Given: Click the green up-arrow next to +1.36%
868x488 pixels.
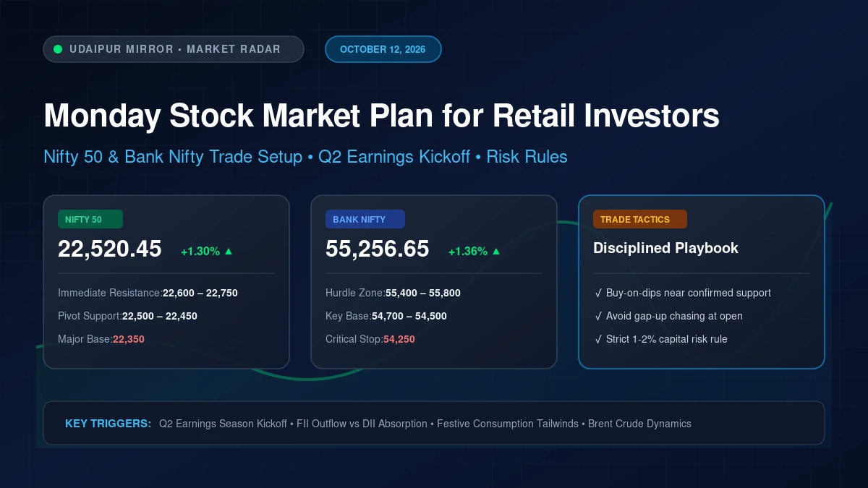Looking at the screenshot, I should (x=496, y=252).
